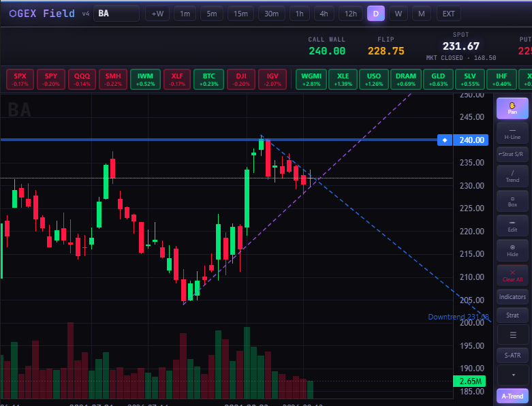
Task: Select the daily D timeframe
Action: (x=376, y=14)
